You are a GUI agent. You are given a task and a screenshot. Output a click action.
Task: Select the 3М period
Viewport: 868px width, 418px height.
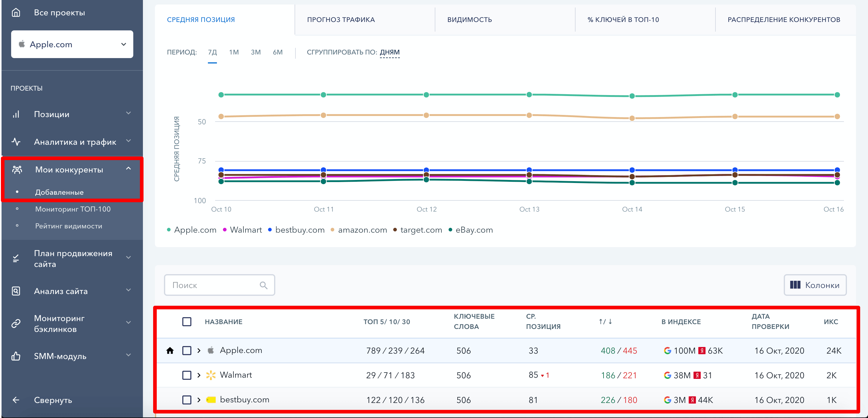pyautogui.click(x=256, y=52)
